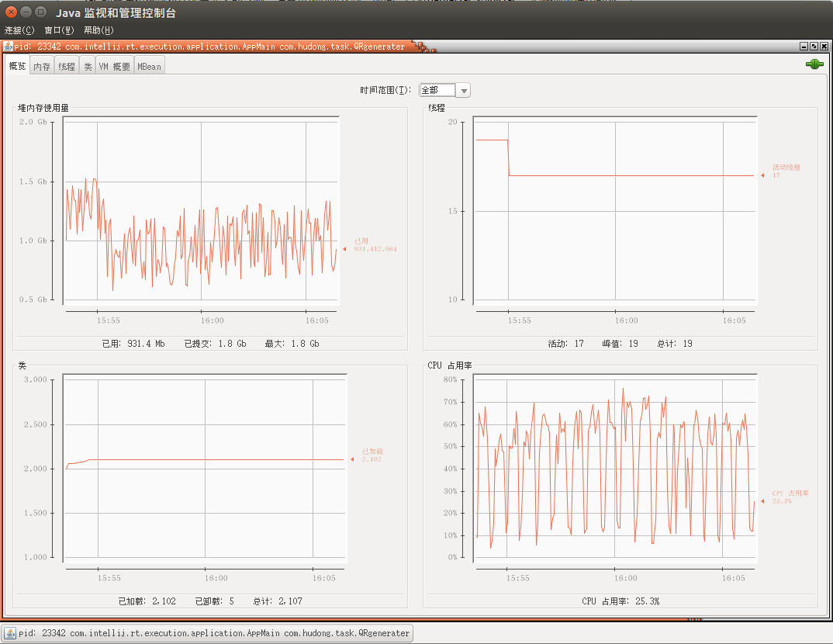Switch to the 内存 tab

(41, 67)
